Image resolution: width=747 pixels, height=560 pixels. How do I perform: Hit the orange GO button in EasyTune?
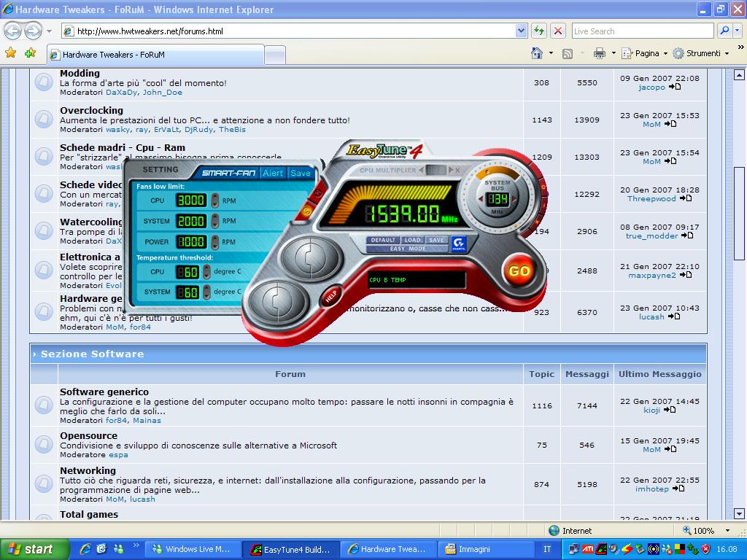coord(519,271)
